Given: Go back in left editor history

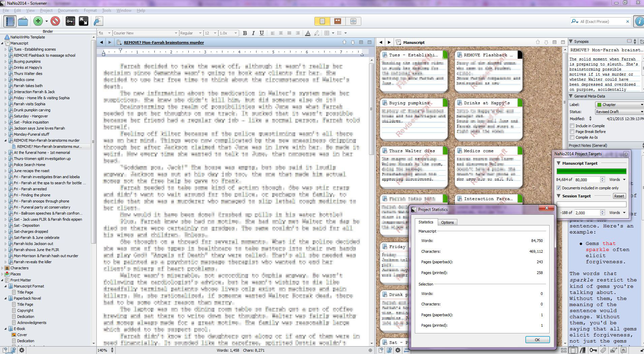Looking at the screenshot, I should tap(101, 42).
